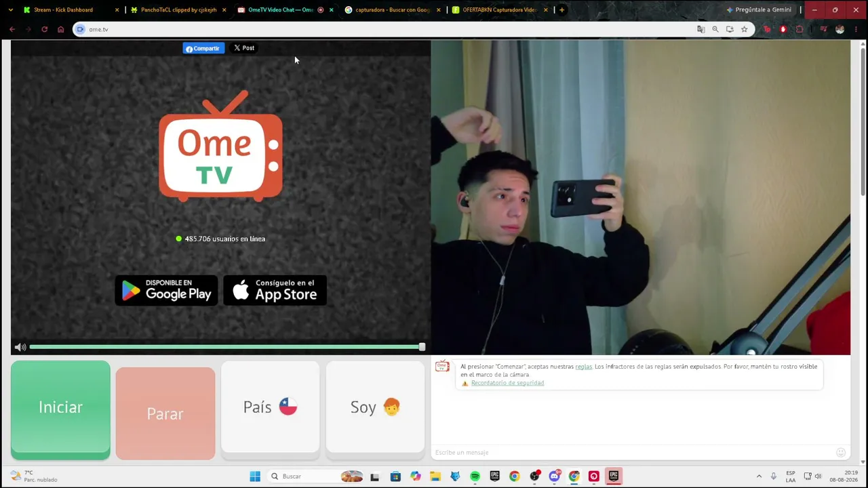Switch to PanchoTaCL clipped tab
The width and height of the screenshot is (868, 488).
click(178, 10)
